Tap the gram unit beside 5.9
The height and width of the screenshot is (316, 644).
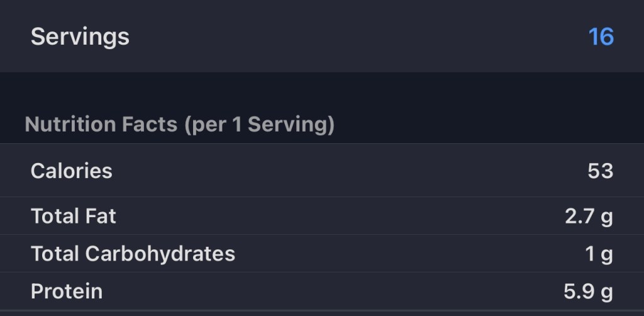click(x=607, y=292)
